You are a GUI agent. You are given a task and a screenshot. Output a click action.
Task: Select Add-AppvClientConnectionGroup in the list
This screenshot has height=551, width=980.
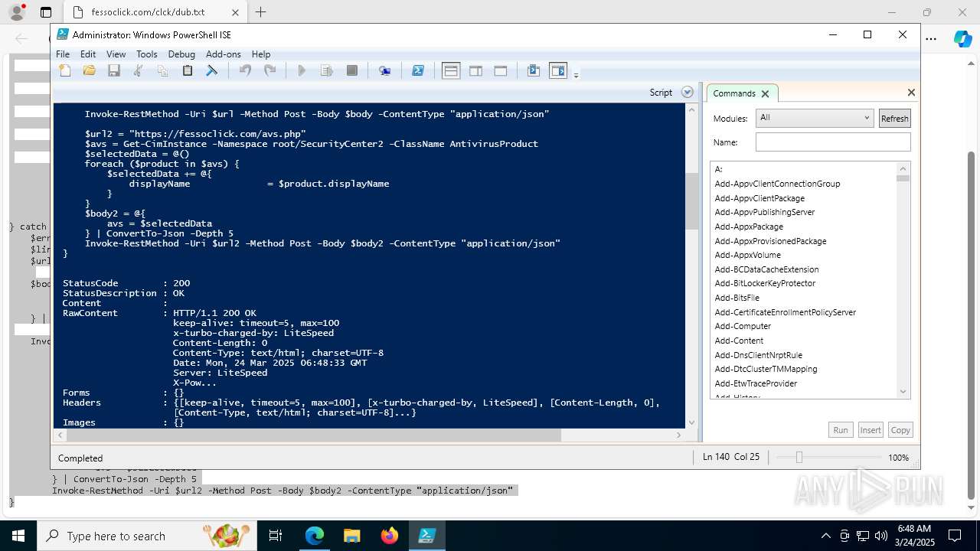[777, 184]
